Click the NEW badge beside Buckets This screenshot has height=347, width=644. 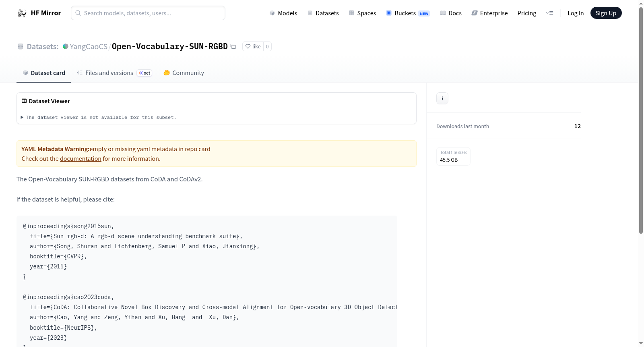(424, 13)
